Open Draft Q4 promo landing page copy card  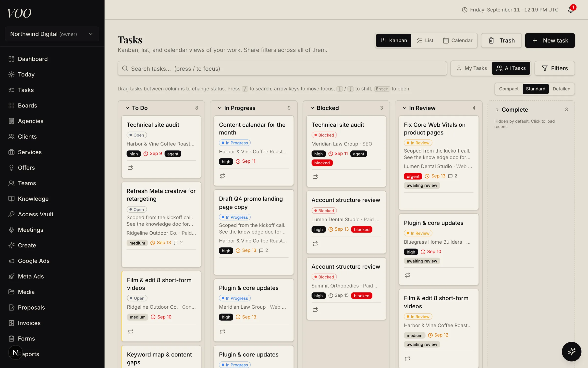254,232
